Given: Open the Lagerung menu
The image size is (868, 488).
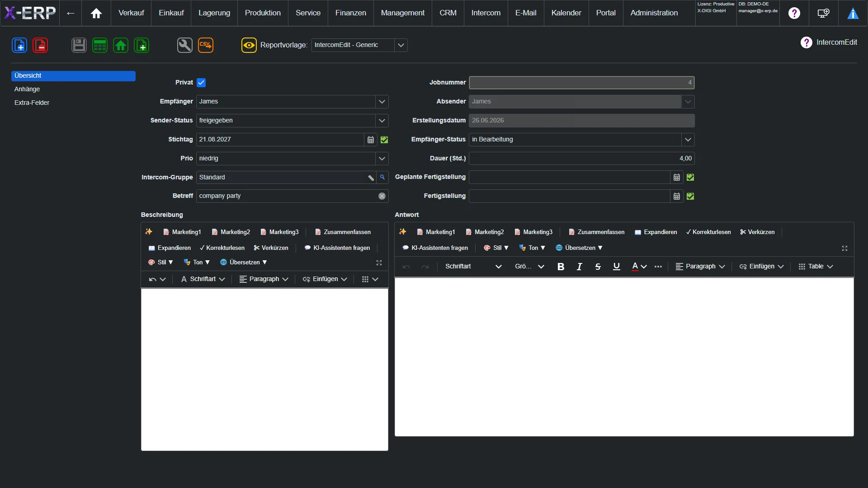Looking at the screenshot, I should (x=214, y=13).
